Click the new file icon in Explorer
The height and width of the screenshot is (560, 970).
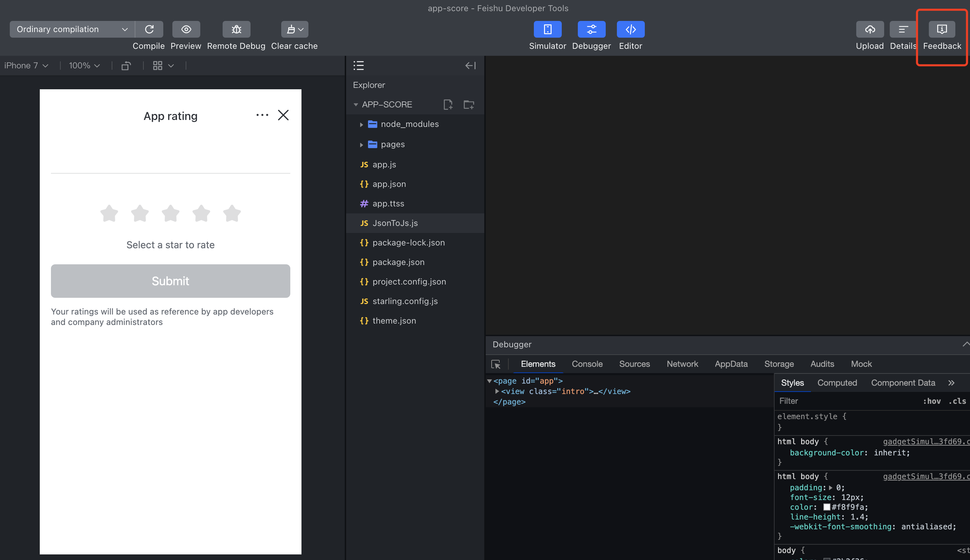[447, 105]
